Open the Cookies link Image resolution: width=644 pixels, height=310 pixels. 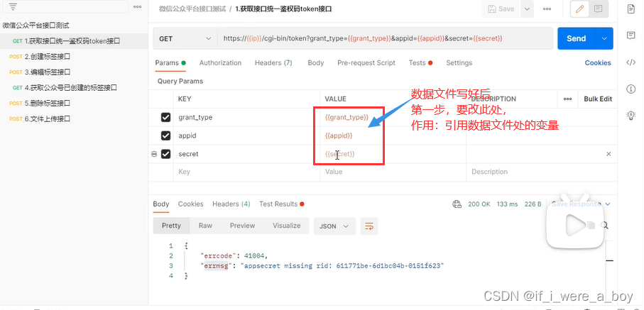coord(598,63)
